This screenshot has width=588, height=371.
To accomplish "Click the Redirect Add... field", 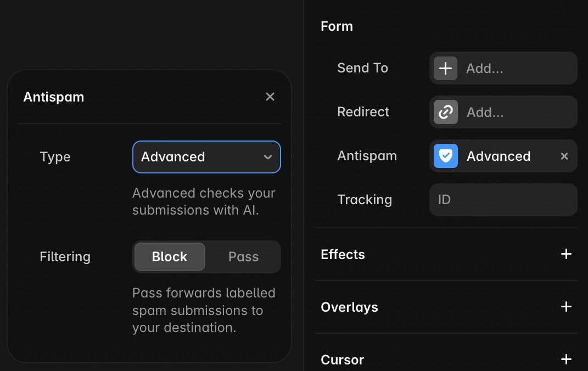I will pyautogui.click(x=503, y=112).
